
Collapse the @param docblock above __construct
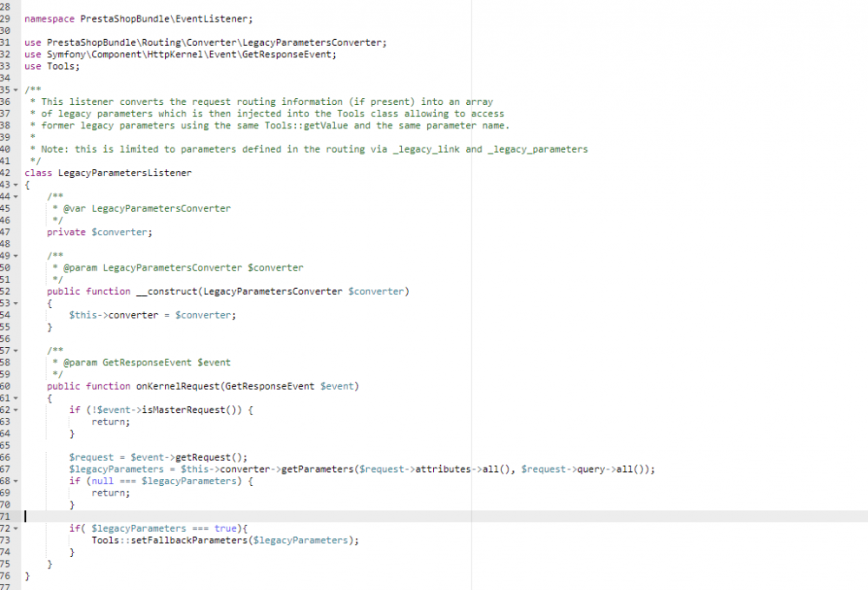coord(17,255)
